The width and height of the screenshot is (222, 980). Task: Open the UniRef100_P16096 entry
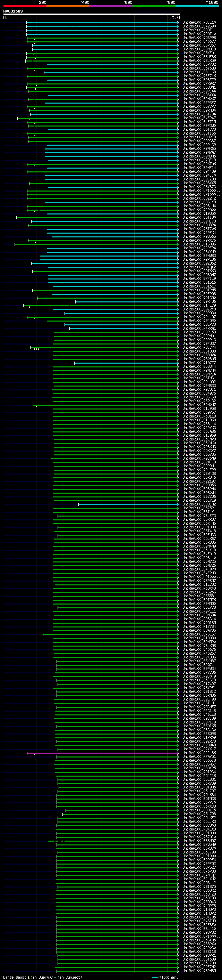[x=199, y=244]
